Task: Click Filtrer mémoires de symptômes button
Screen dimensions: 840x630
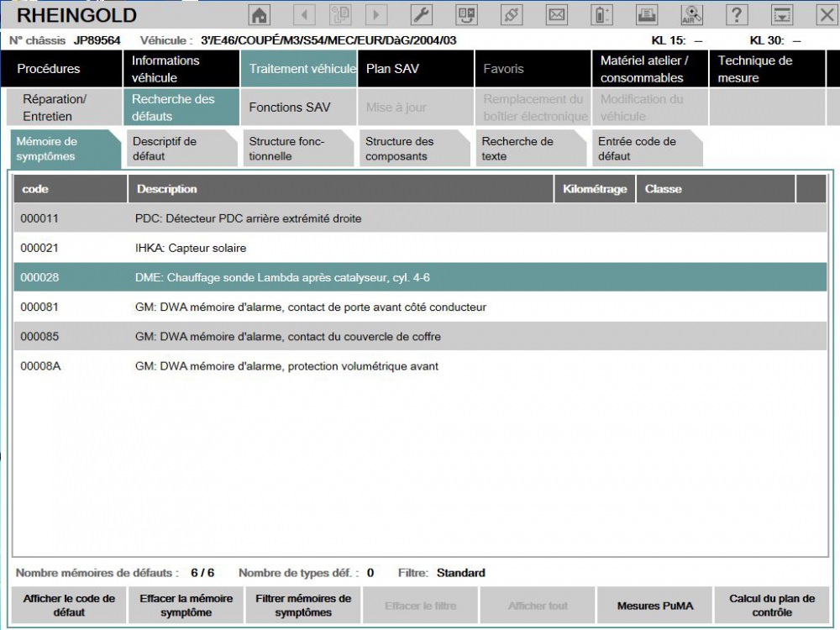Action: click(x=303, y=606)
